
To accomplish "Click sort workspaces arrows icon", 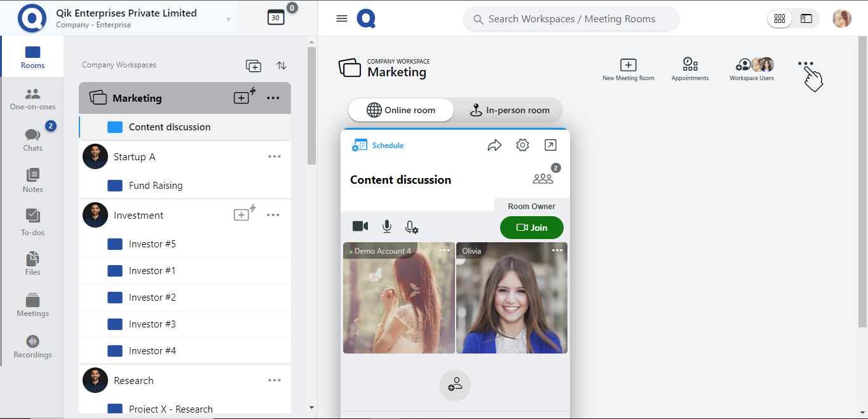I will pyautogui.click(x=281, y=65).
